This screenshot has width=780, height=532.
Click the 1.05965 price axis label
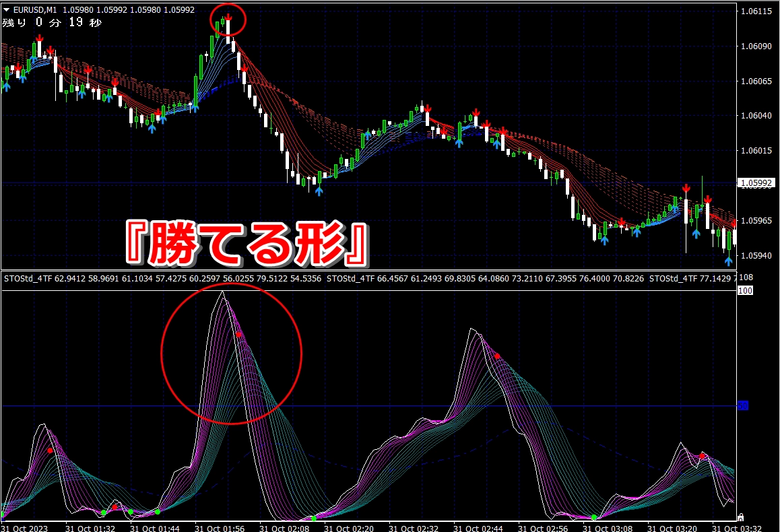point(756,220)
